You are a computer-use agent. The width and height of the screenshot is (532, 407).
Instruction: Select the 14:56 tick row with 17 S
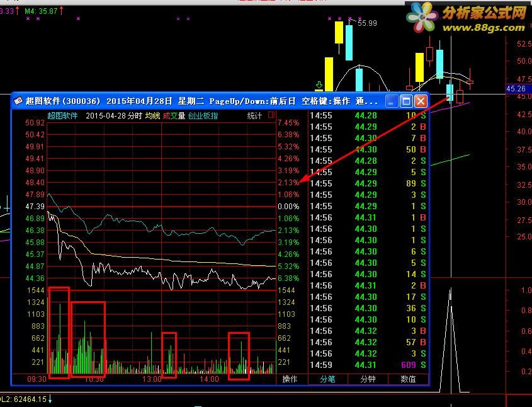tap(368, 297)
